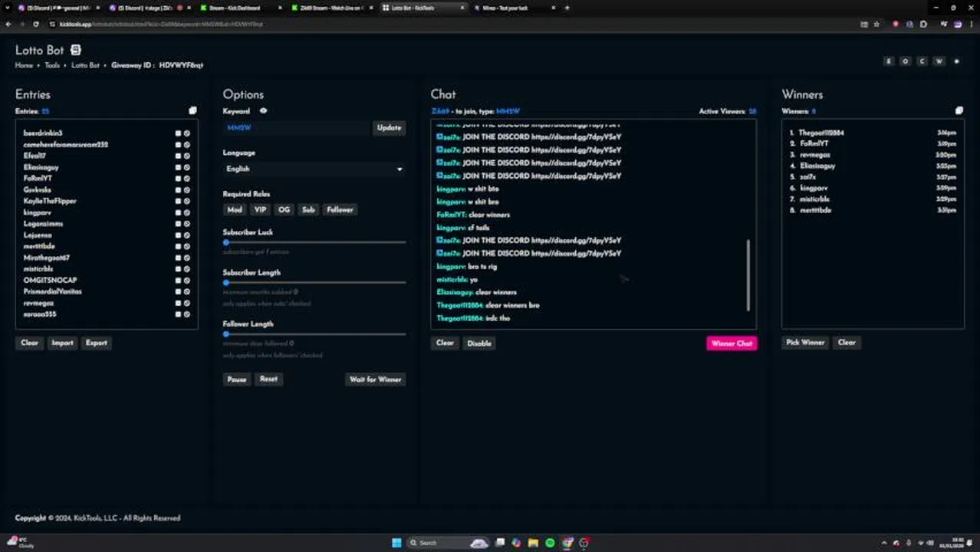The width and height of the screenshot is (980, 552).
Task: Clear all entries in Entries panel
Action: [x=29, y=343]
